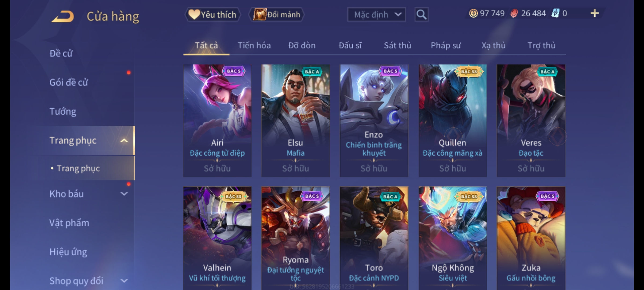Viewport: 644px width, 290px height.
Task: Go to the Tướng section
Action: click(x=63, y=111)
